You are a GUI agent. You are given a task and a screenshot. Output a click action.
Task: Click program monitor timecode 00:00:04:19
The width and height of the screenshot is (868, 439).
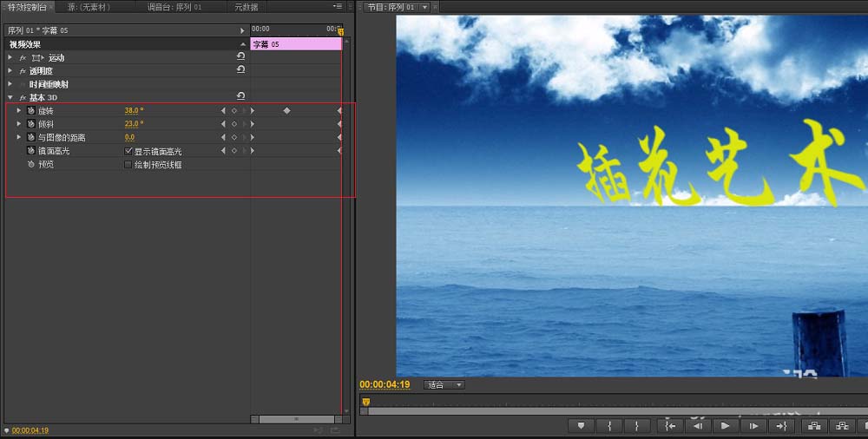pyautogui.click(x=385, y=384)
